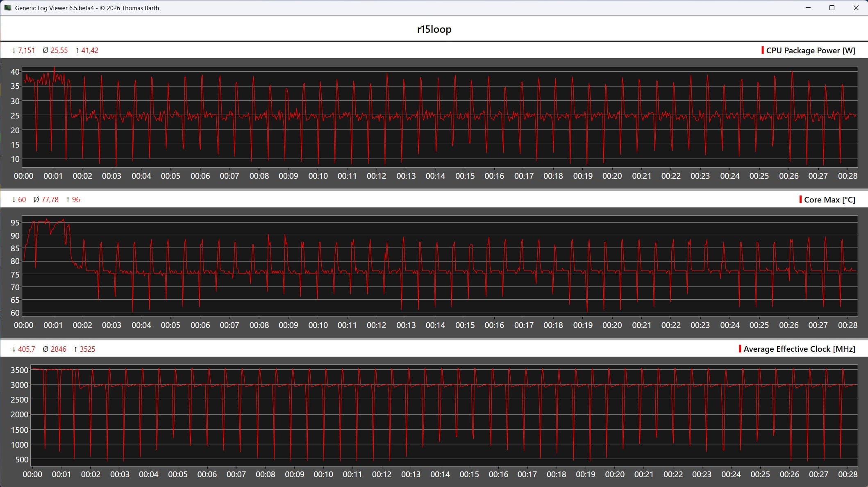The image size is (868, 487).
Task: Close the Generic Log Viewer window
Action: point(856,8)
